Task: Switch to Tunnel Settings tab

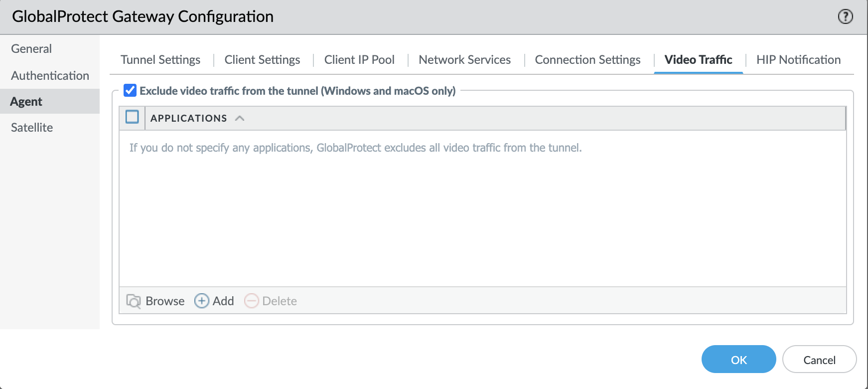Action: coord(160,60)
